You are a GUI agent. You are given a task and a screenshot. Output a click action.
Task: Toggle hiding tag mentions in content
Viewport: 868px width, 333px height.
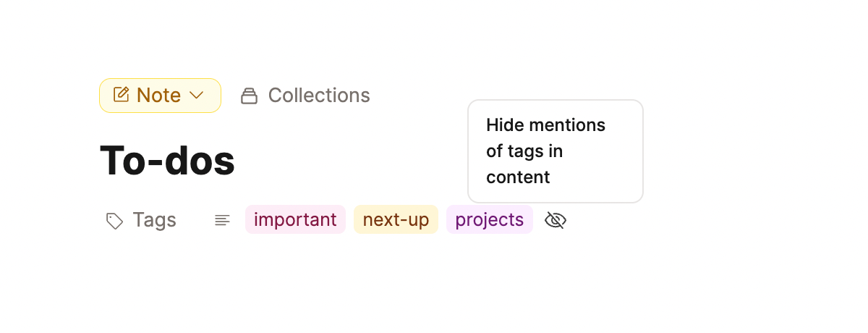(x=555, y=220)
